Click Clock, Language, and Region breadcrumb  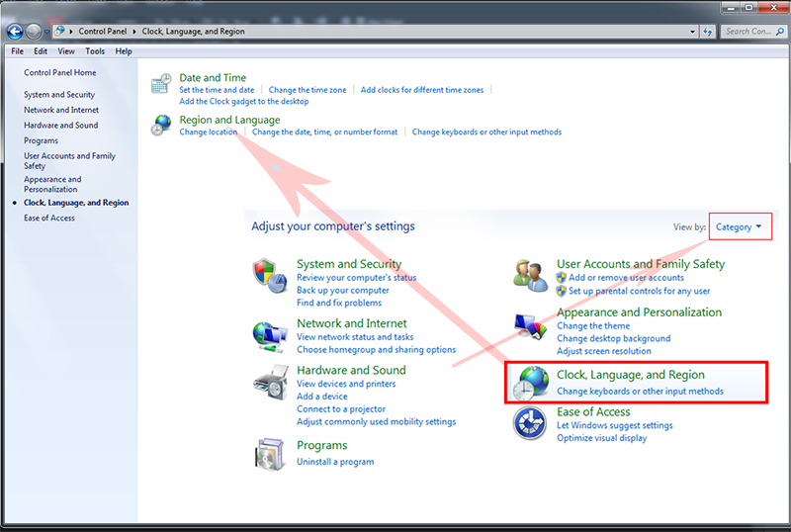(x=193, y=32)
